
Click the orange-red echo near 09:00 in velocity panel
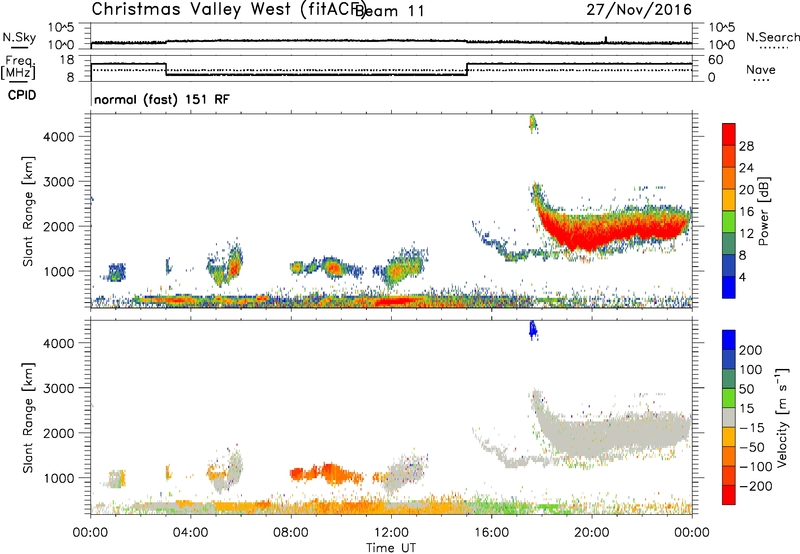(327, 474)
